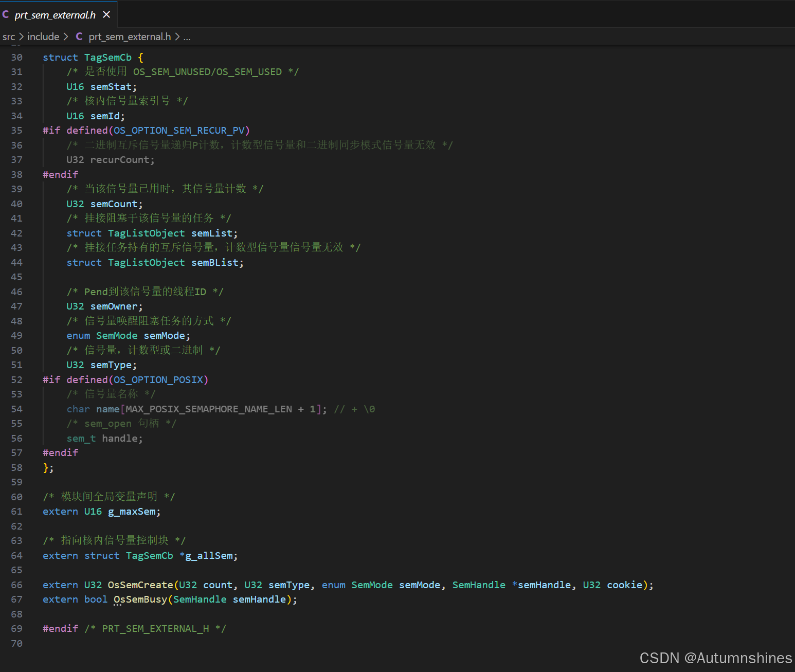
Task: Click 'OS_SEM_UNUSED/OS_SEM_USED' comment text
Action: click(x=208, y=72)
